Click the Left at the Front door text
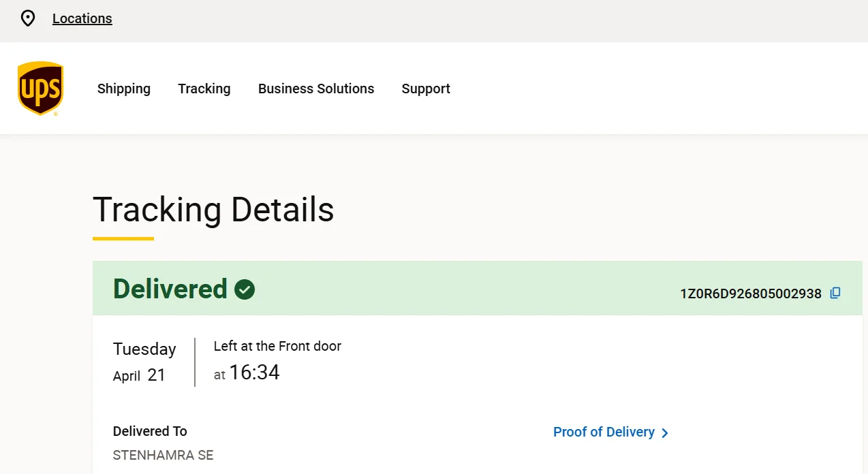 (277, 346)
